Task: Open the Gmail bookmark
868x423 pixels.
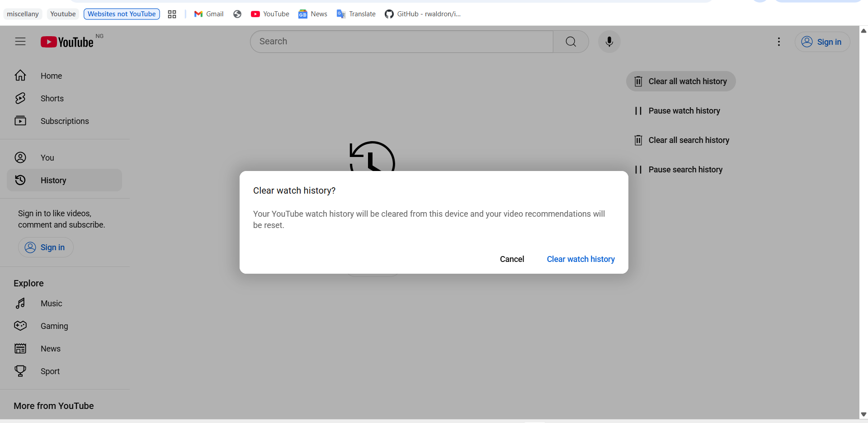Action: pyautogui.click(x=208, y=14)
